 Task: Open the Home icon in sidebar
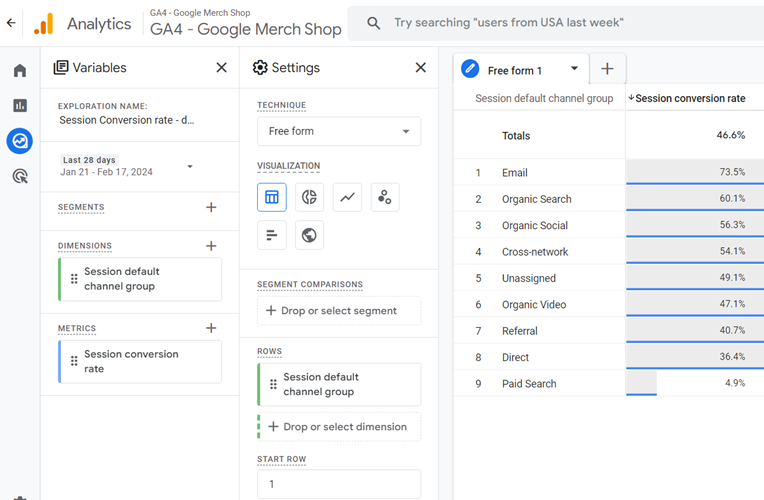click(x=20, y=71)
